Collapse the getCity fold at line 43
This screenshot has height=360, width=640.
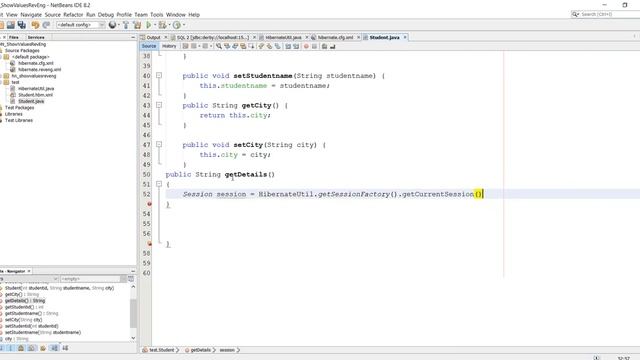click(159, 105)
